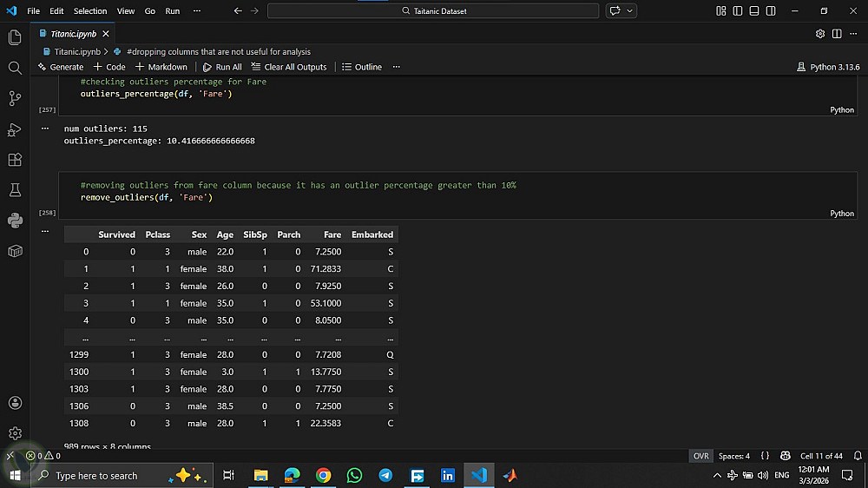
Task: Click Run All in notebook toolbar
Action: click(222, 67)
